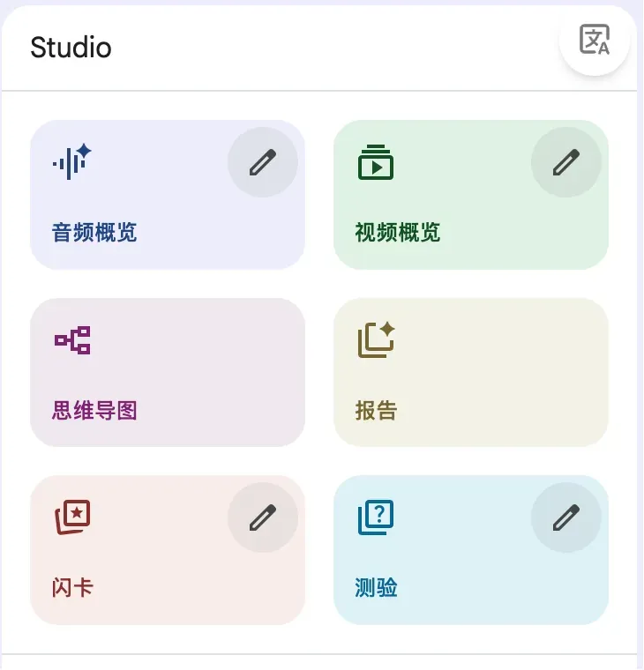Click the beige 报告 card background

(x=503, y=370)
